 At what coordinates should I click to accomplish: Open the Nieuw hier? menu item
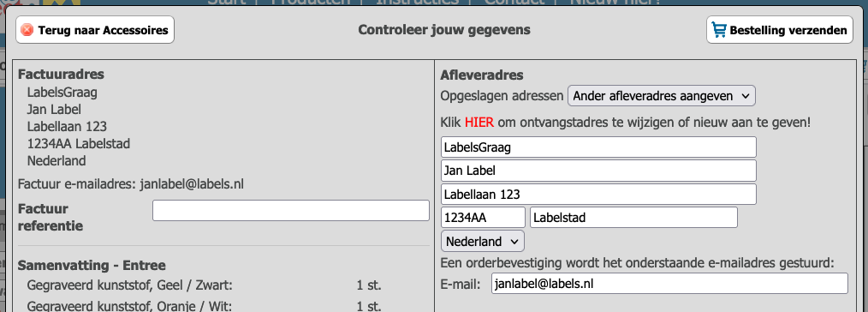click(x=615, y=2)
